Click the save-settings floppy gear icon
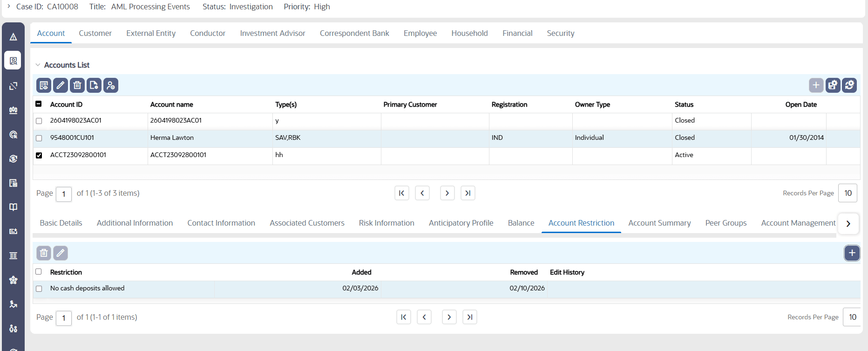The image size is (868, 351). (833, 85)
